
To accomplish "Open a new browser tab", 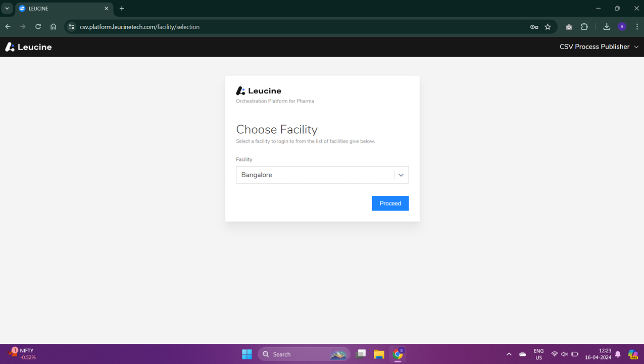I will [122, 9].
